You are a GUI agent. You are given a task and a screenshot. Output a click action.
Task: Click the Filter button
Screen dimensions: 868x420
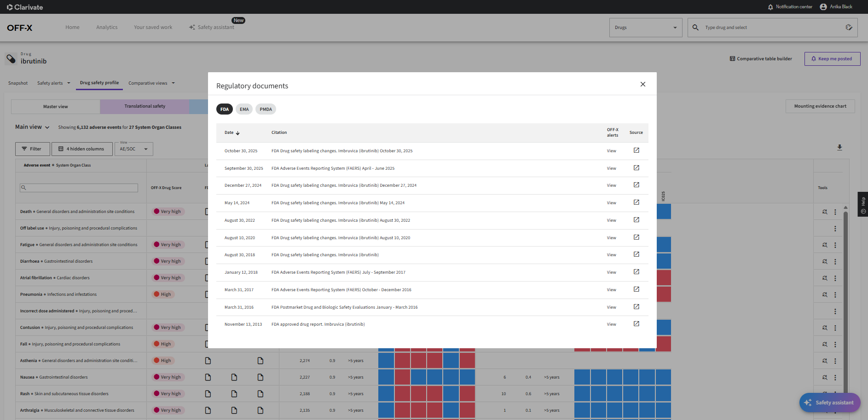pos(32,149)
